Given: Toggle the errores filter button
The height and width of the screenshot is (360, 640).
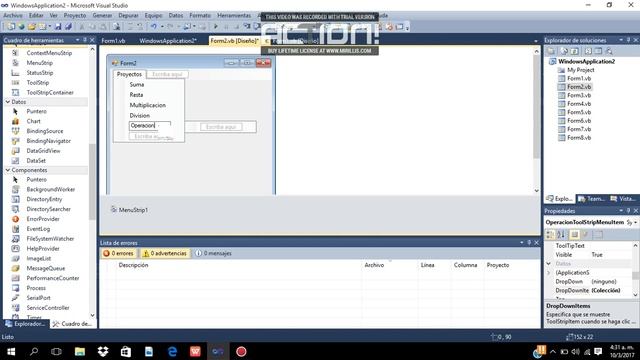Looking at the screenshot, I should 118,253.
